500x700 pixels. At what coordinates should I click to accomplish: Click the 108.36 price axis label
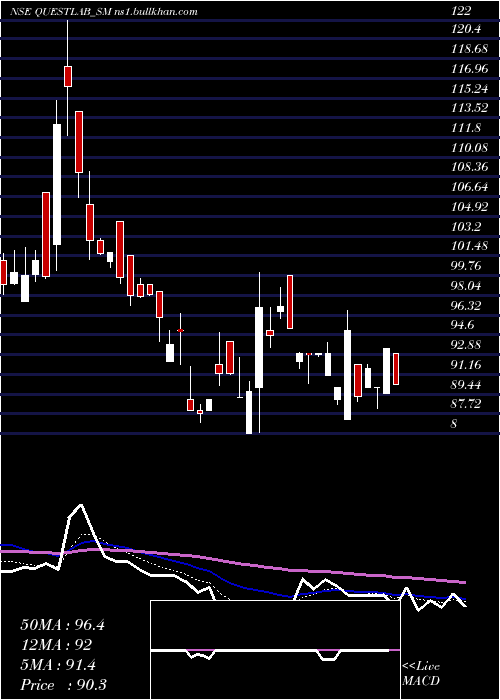point(469,168)
